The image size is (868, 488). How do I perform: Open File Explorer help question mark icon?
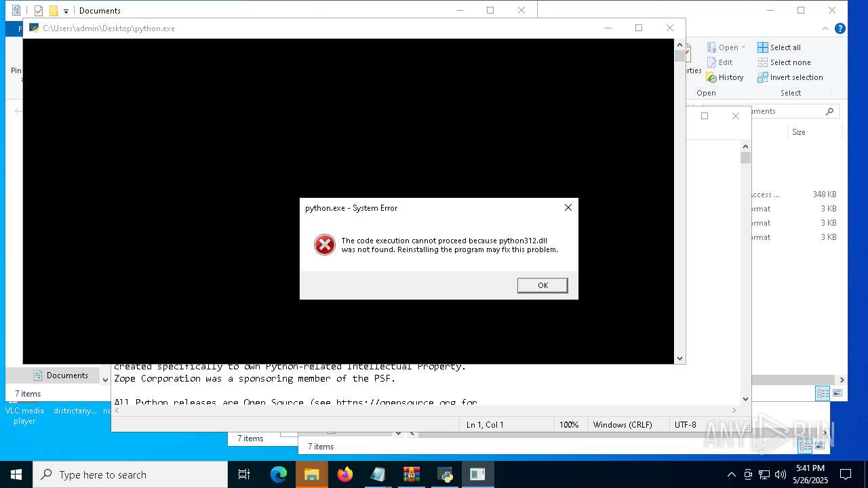coord(840,28)
